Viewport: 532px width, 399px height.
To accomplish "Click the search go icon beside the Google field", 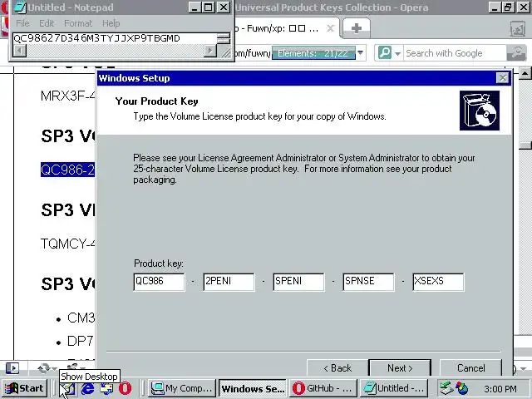I will (x=516, y=53).
